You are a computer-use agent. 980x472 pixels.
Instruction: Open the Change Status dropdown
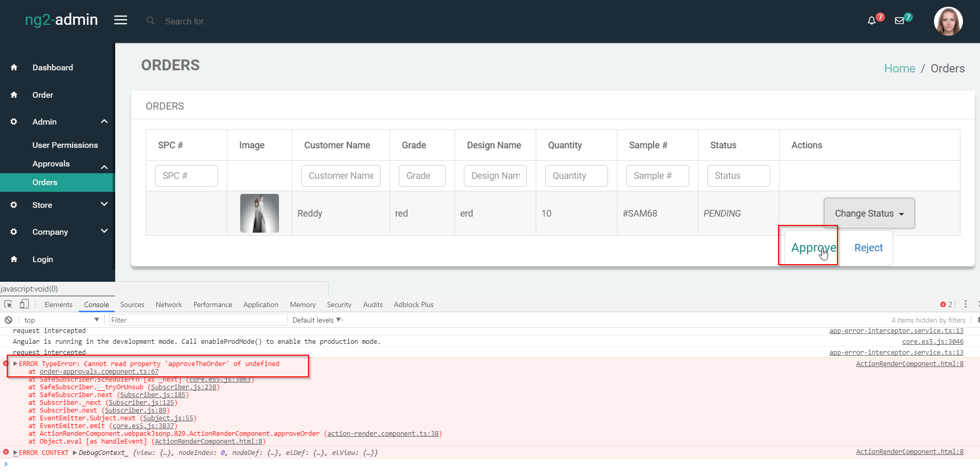868,213
